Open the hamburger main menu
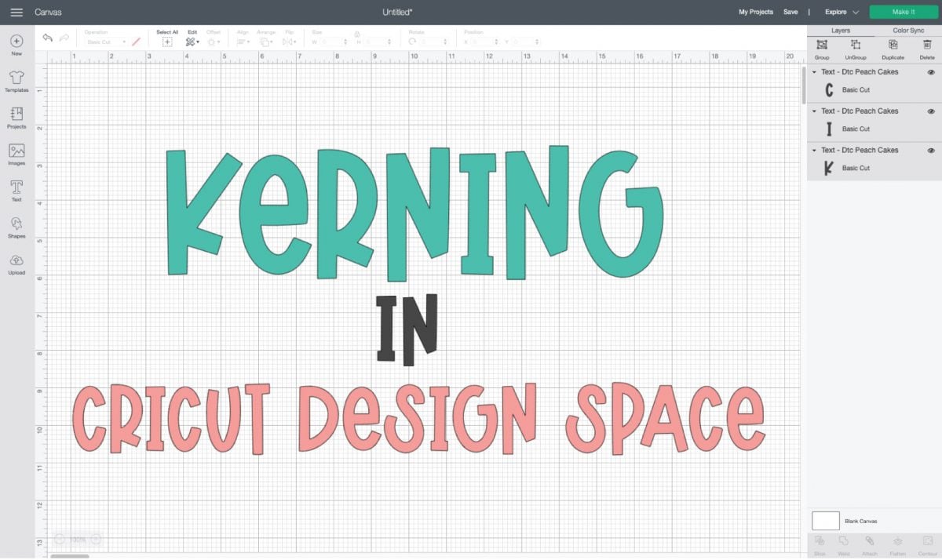The height and width of the screenshot is (560, 942). coord(16,12)
